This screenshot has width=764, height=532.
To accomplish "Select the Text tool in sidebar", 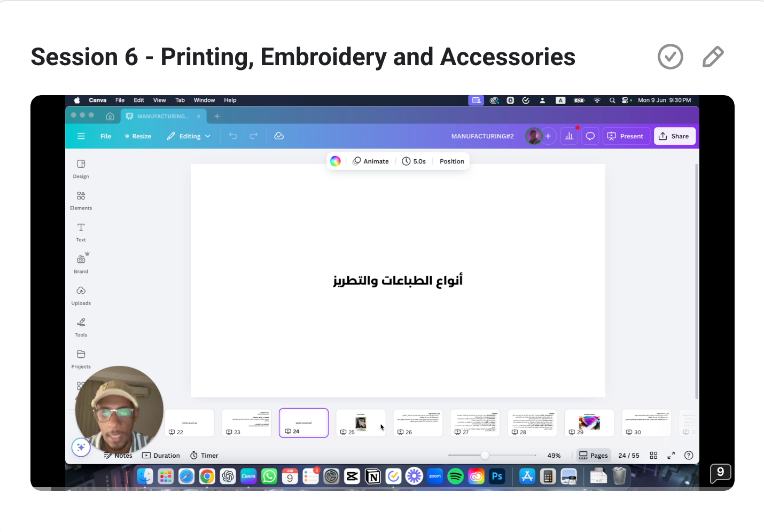I will pyautogui.click(x=81, y=232).
